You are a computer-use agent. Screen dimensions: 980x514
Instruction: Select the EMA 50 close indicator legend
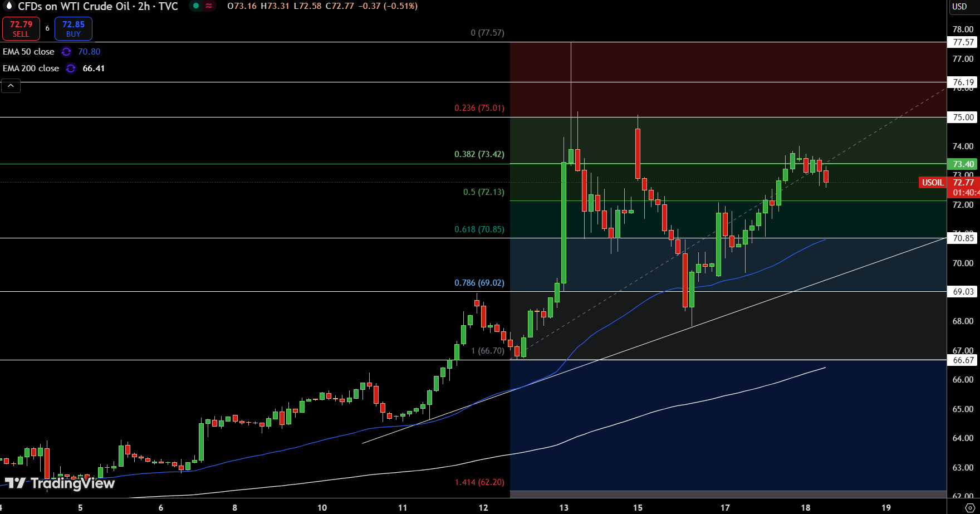(28, 52)
